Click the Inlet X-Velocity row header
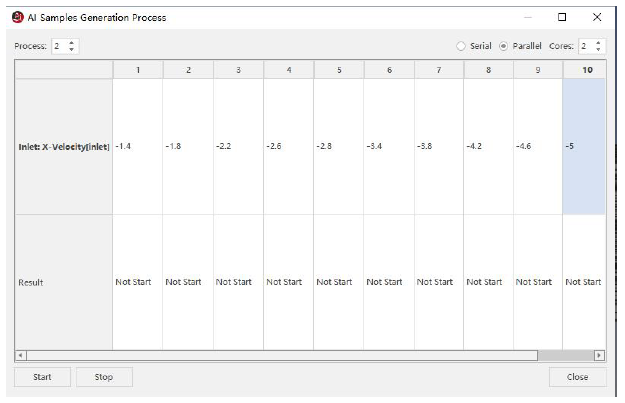Viewport: 625px width, 403px height. point(63,146)
